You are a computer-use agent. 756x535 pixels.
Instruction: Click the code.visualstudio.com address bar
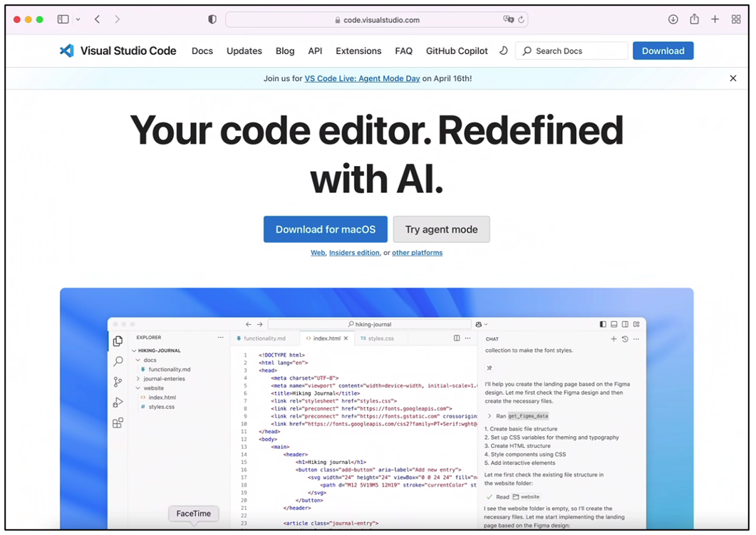[376, 20]
